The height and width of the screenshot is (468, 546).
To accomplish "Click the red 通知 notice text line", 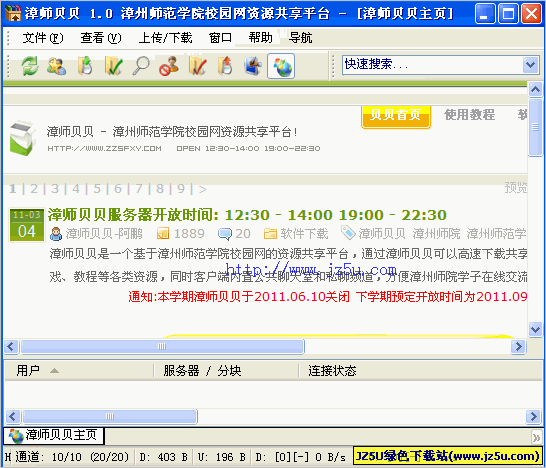I will [x=327, y=297].
